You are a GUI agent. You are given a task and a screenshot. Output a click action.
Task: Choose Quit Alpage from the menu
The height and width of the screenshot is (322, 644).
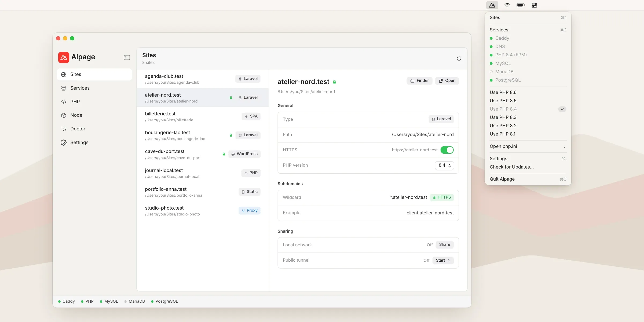(x=528, y=179)
